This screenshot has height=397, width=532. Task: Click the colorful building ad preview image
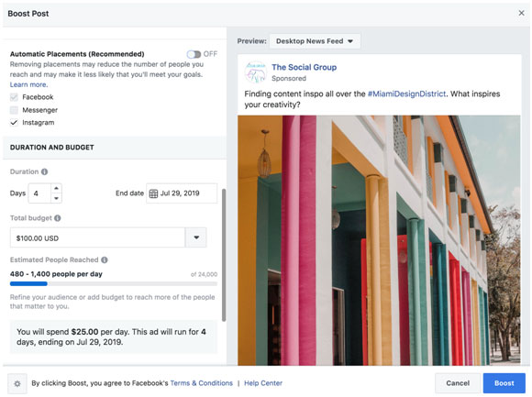click(379, 240)
